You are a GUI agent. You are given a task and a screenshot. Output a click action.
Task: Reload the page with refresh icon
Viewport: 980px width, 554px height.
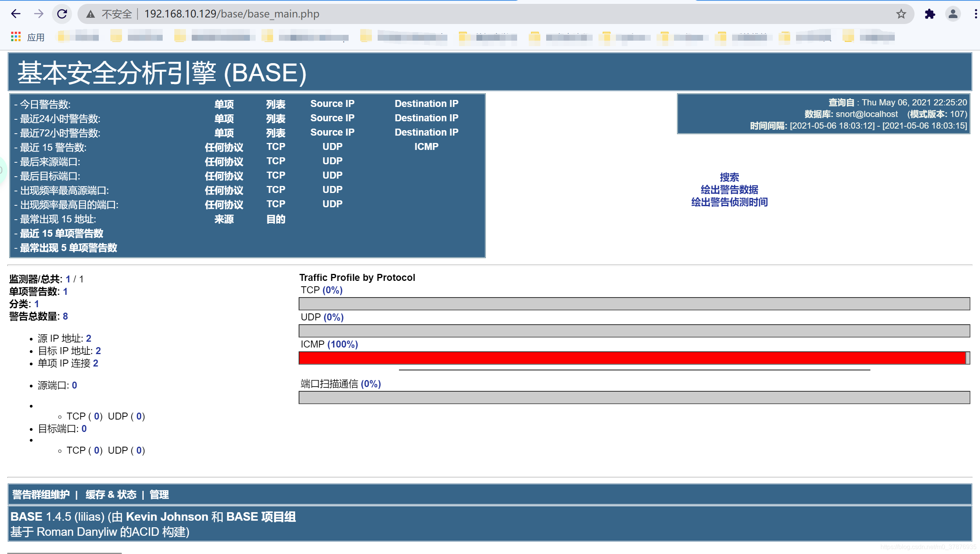coord(62,14)
